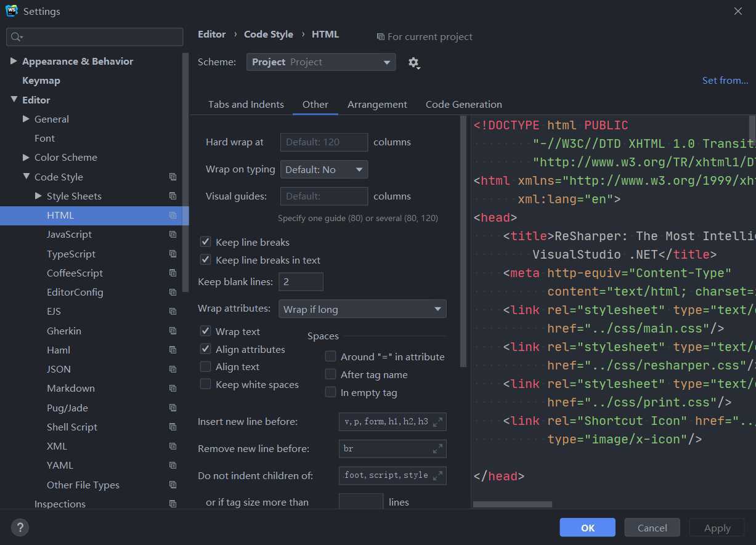Screen dimensions: 756x545
Task: Click the magnifier icon in the search box
Action: coord(17,37)
